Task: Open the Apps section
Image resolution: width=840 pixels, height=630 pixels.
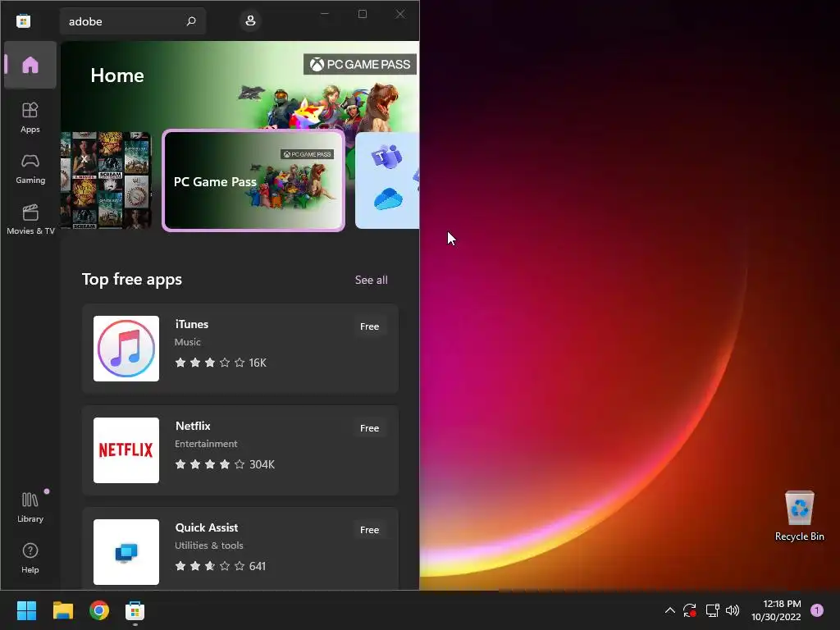Action: 30,118
